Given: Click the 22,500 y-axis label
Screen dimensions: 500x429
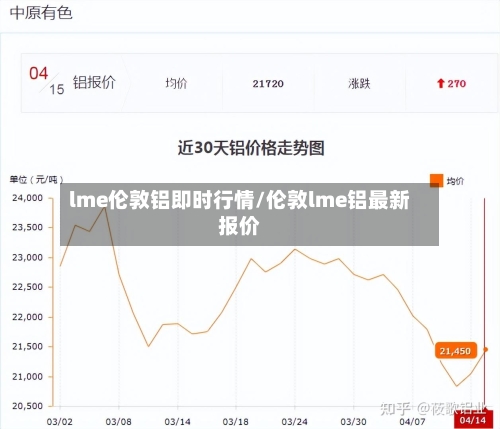Looking at the screenshot, I should 28,287.
